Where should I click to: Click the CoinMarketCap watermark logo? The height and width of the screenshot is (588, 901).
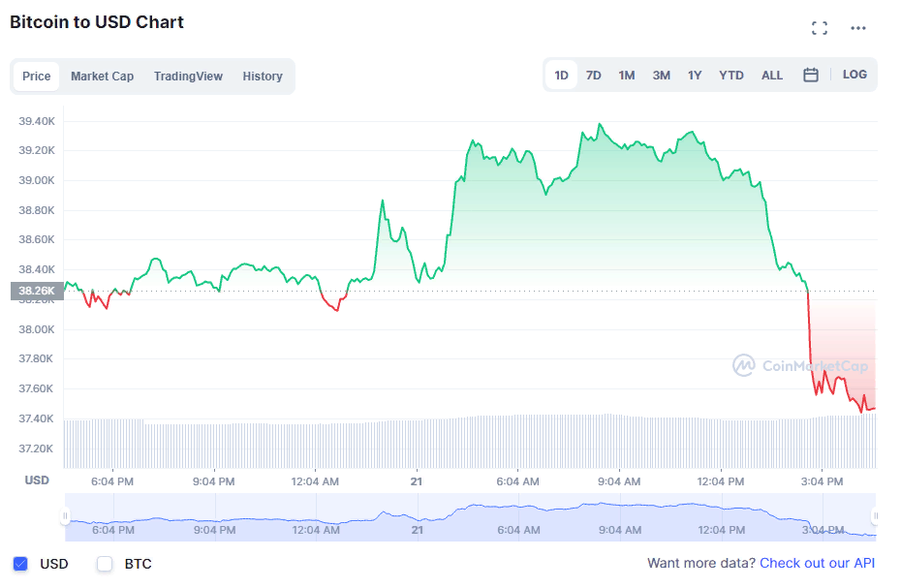(x=800, y=365)
